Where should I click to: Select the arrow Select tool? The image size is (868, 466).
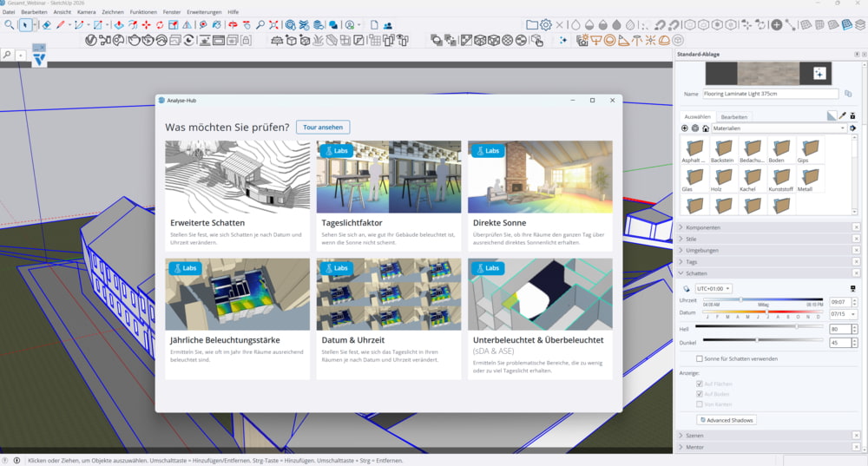click(x=25, y=25)
